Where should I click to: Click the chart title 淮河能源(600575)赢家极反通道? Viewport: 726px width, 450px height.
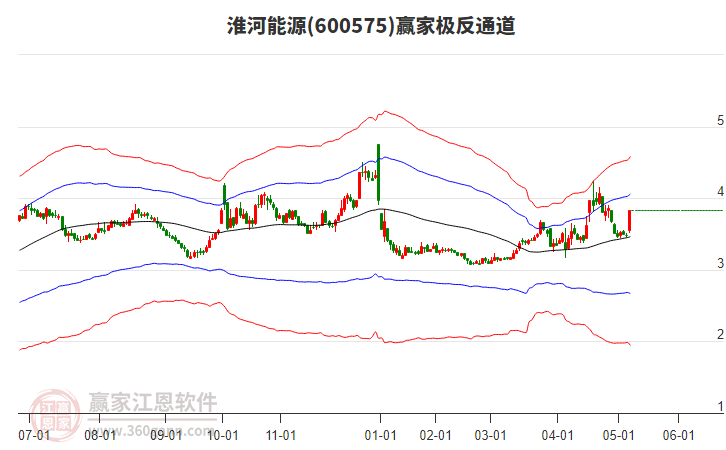pyautogui.click(x=371, y=26)
